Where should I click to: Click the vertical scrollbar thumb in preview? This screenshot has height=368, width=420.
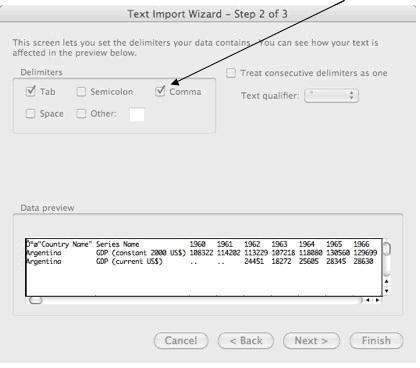[387, 249]
